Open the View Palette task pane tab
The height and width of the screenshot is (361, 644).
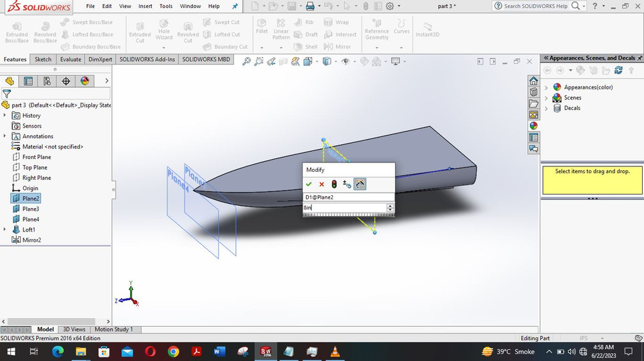[533, 115]
